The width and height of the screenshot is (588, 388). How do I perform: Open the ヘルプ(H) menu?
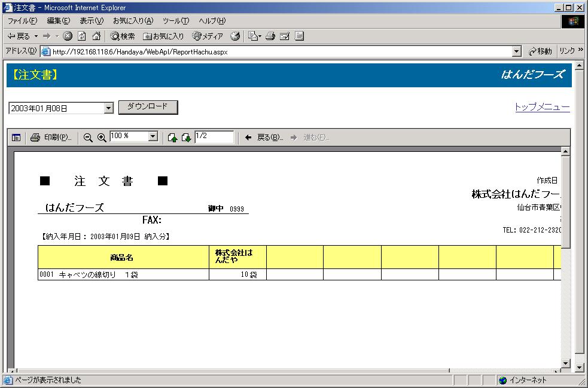click(212, 21)
